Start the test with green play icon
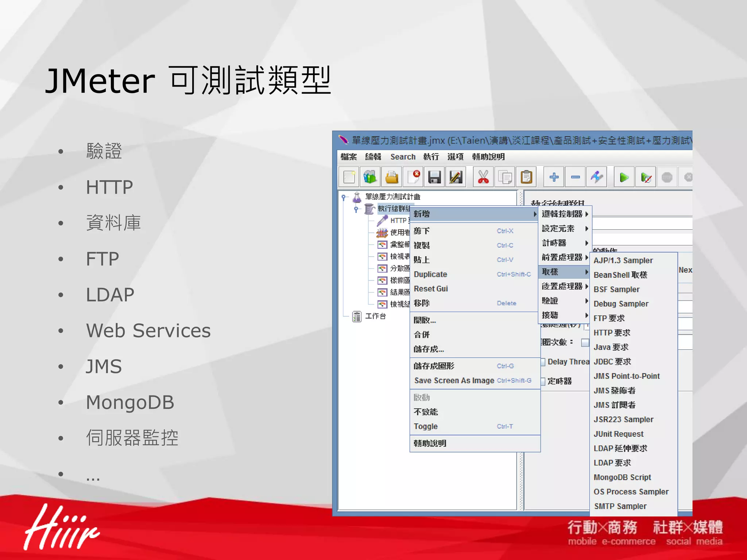This screenshot has width=747, height=560. pyautogui.click(x=624, y=177)
